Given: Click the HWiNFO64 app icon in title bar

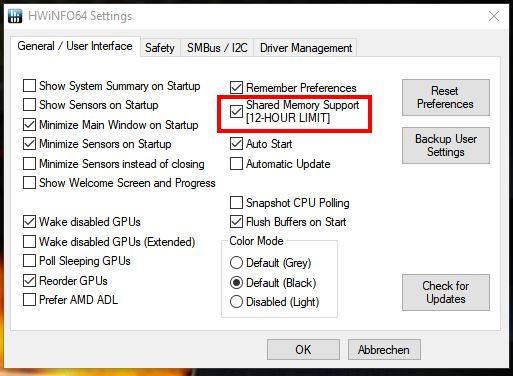Looking at the screenshot, I should pyautogui.click(x=15, y=16).
